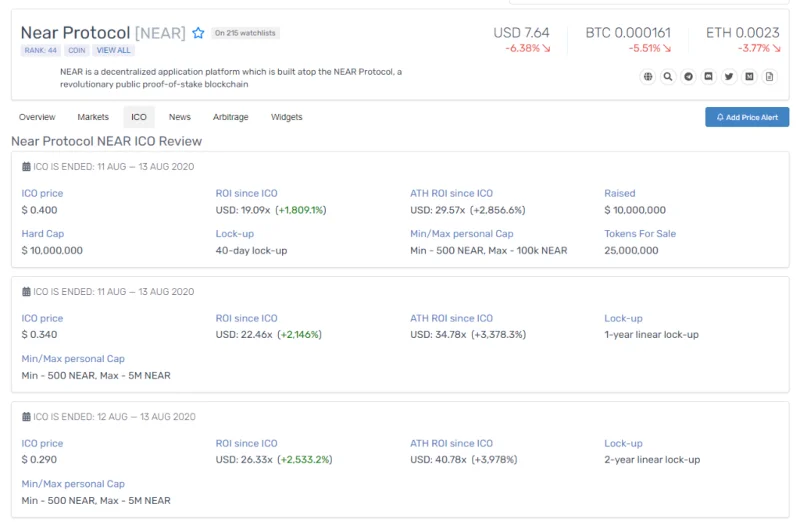The image size is (800, 522).
Task: Click calendar icon beside first 11 AUG ICO
Action: (x=26, y=166)
